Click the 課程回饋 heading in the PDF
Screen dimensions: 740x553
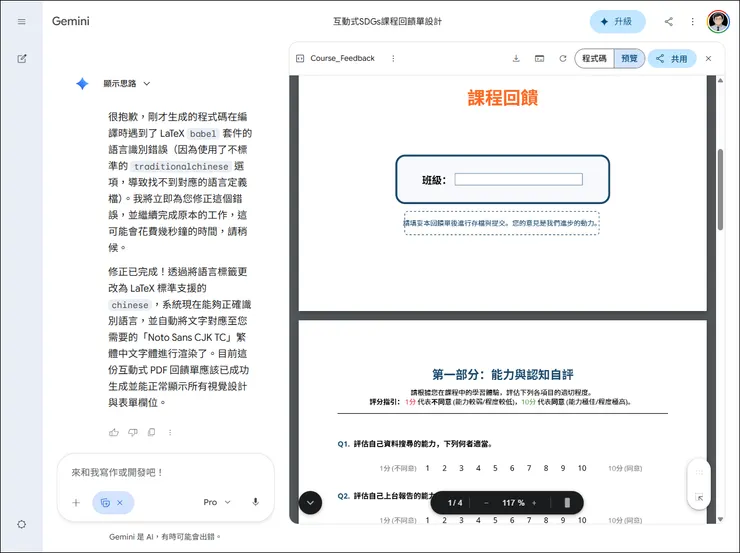[503, 98]
